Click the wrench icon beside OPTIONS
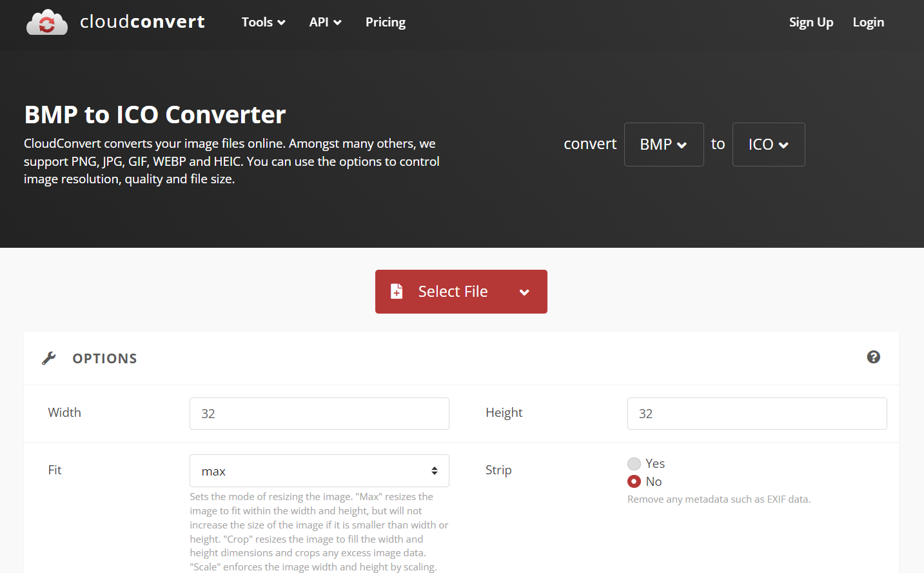The image size is (924, 573). click(49, 358)
